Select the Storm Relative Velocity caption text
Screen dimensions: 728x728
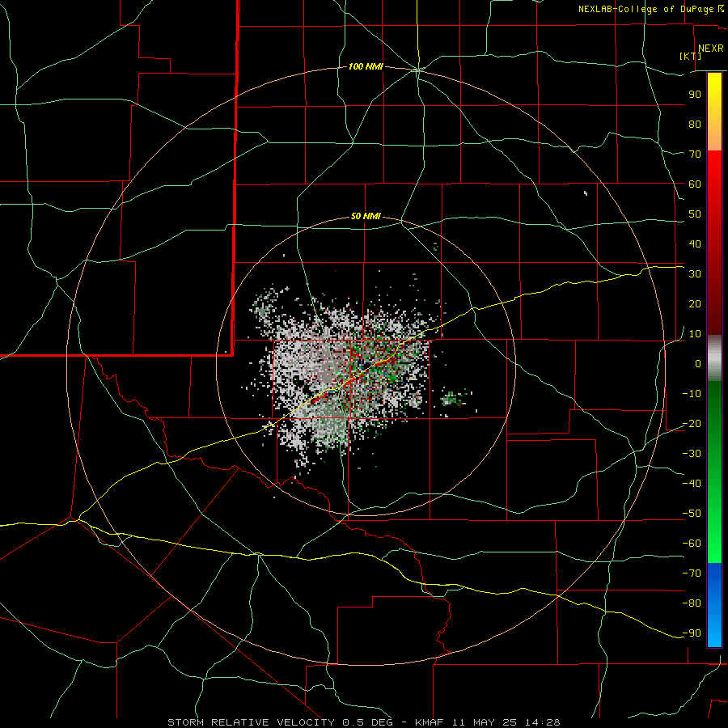363,722
